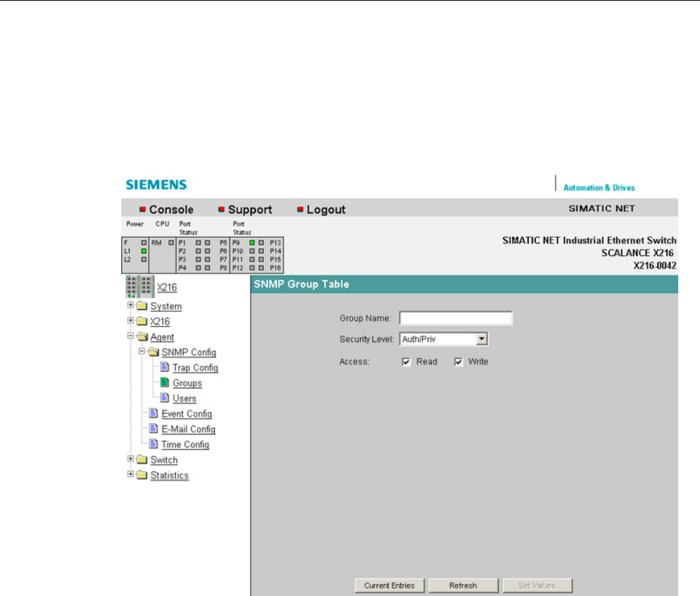
Task: Click the Set Values button
Action: (537, 585)
